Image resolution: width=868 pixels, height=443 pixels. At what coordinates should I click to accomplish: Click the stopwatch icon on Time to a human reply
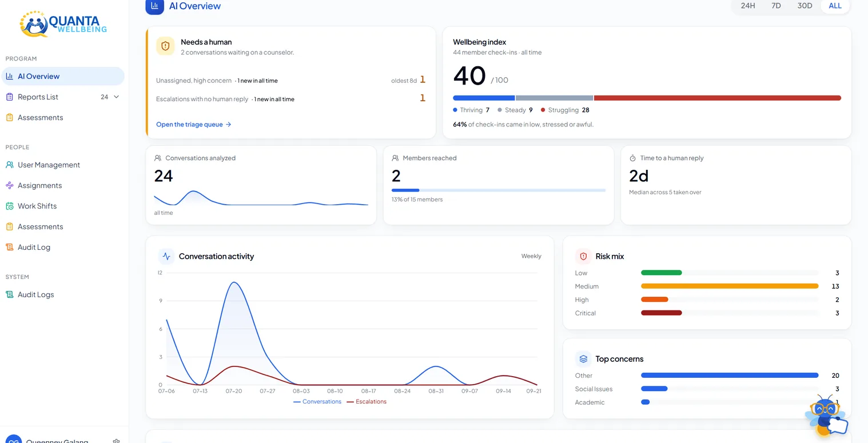[633, 158]
